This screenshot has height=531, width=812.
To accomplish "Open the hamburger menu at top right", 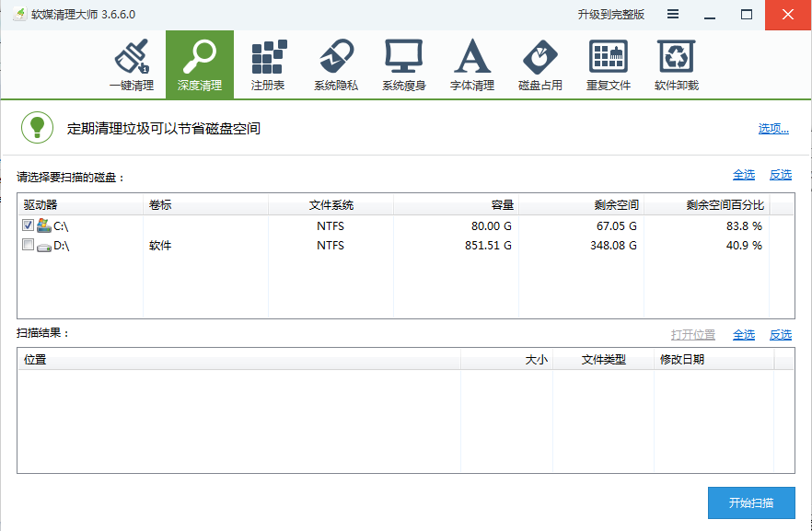I will point(675,15).
